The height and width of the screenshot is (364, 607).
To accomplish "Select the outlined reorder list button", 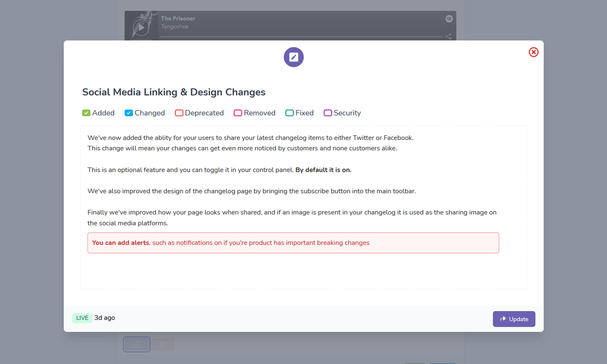I will 137,344.
